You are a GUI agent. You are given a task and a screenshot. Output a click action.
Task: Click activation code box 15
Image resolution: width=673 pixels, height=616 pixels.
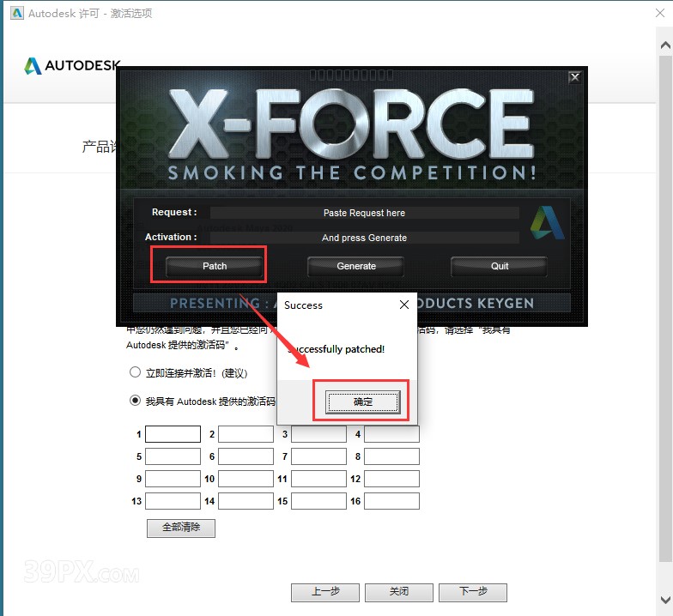pos(319,501)
